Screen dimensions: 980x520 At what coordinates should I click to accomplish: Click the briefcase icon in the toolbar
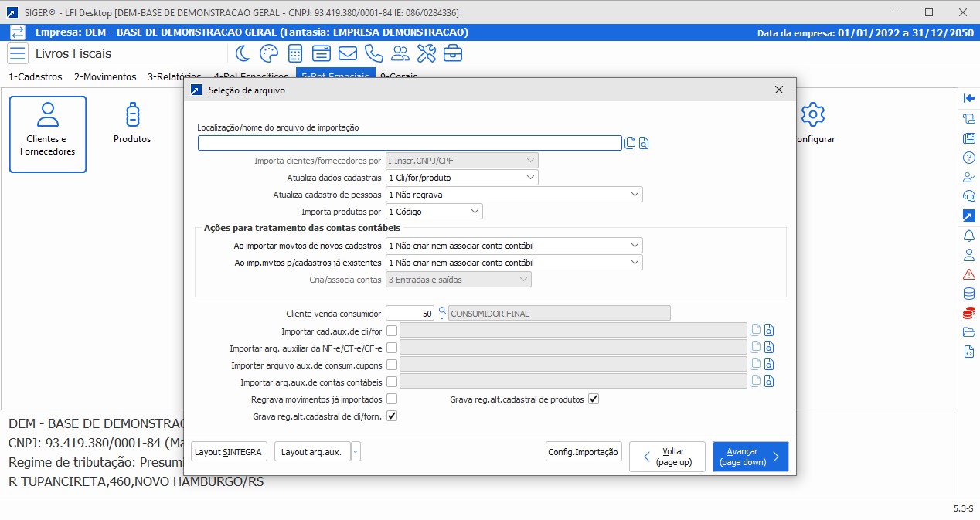click(x=453, y=53)
